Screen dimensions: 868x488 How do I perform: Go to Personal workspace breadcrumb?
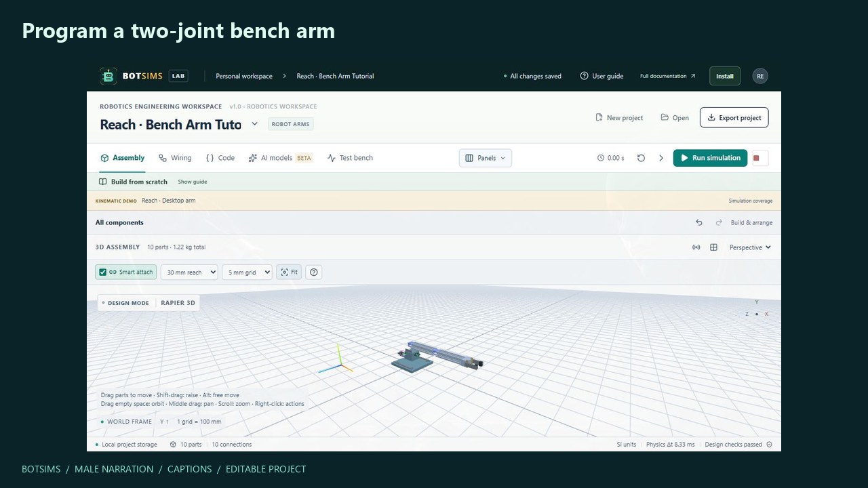point(244,76)
